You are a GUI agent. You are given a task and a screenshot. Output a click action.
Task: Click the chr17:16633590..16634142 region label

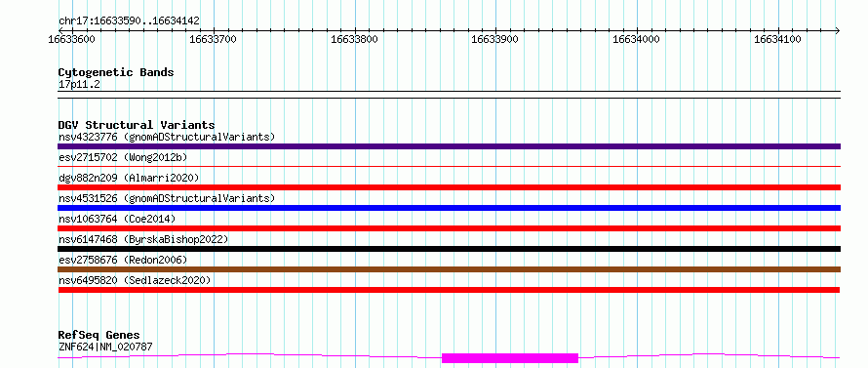tap(129, 21)
